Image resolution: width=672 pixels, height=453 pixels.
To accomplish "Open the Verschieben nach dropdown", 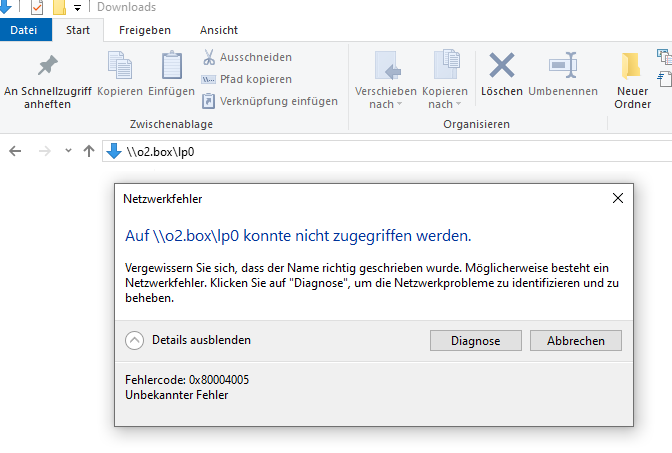I will [x=385, y=81].
